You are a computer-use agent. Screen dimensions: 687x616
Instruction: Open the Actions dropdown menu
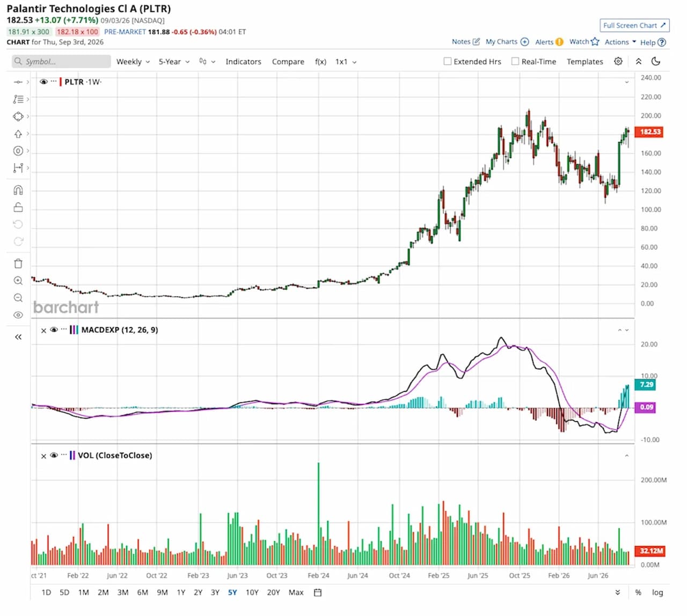pos(620,42)
